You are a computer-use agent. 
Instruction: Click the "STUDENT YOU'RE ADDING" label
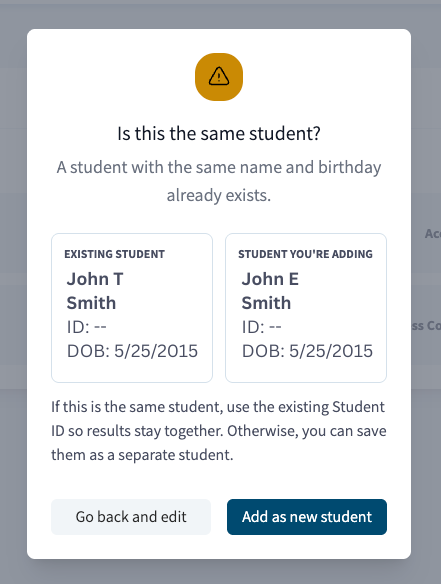305,254
